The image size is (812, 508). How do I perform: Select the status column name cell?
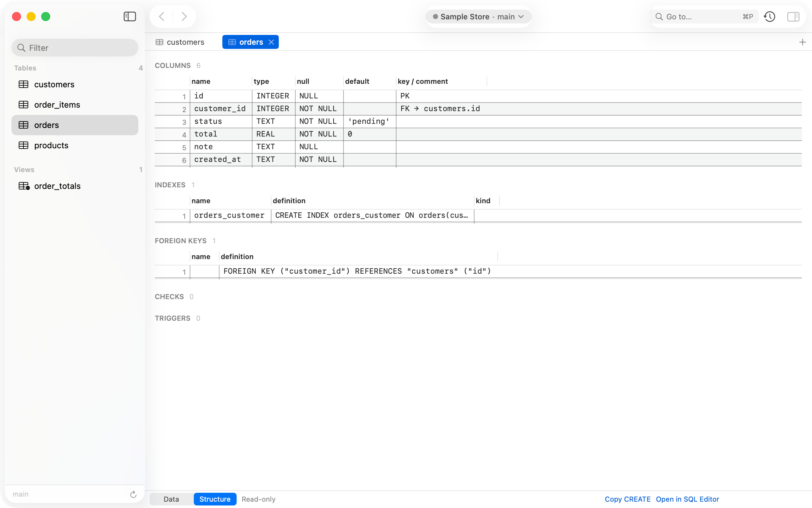[x=221, y=121]
